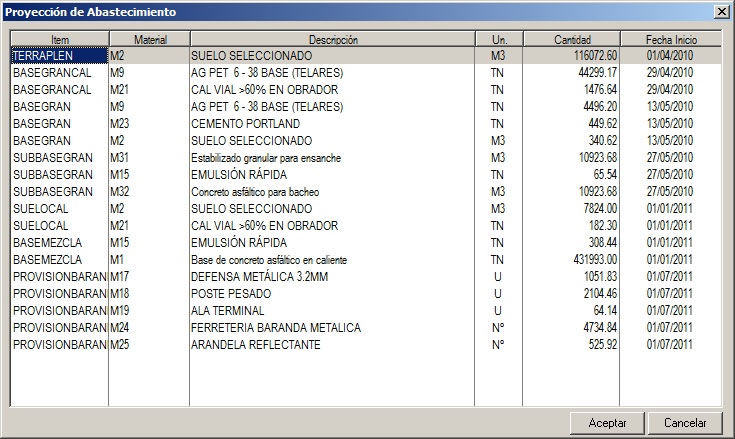Click the Descripción column header
The image size is (735, 439).
(x=332, y=39)
